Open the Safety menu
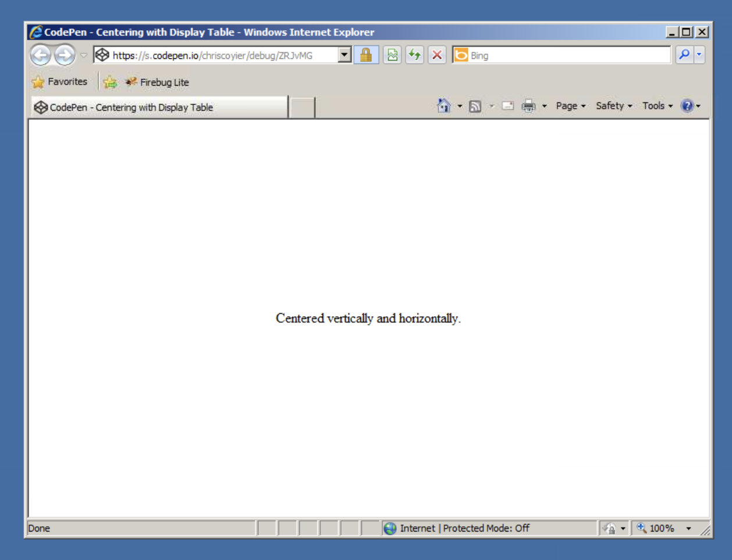 (613, 106)
